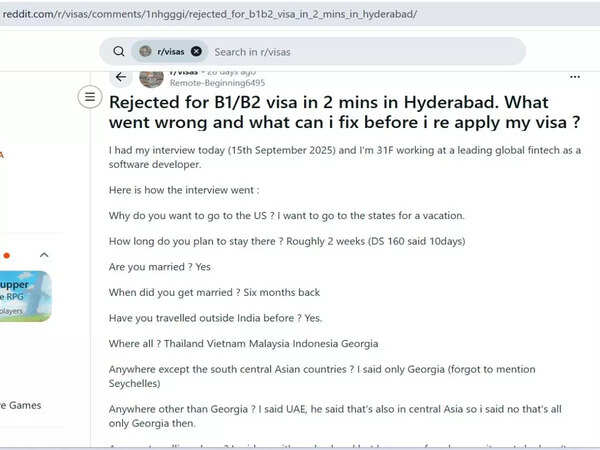
Task: Open the RPG game promo thumbnail
Action: (x=25, y=295)
